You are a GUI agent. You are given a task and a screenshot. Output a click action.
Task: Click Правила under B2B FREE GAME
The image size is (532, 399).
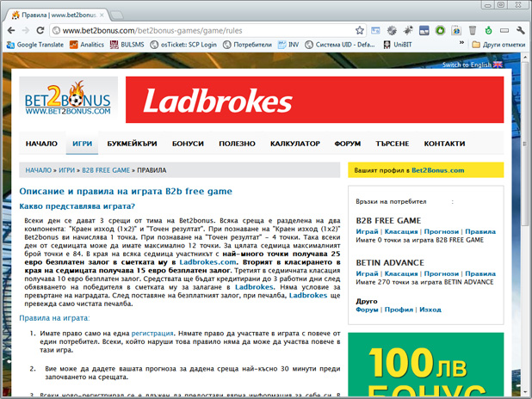480,231
